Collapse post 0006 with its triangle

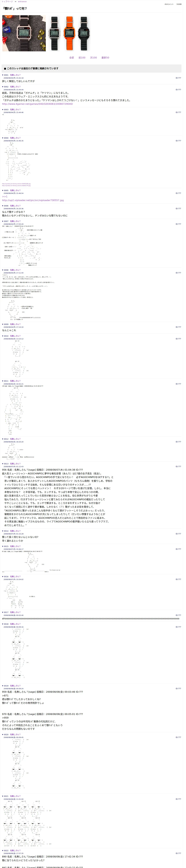coord(3,206)
